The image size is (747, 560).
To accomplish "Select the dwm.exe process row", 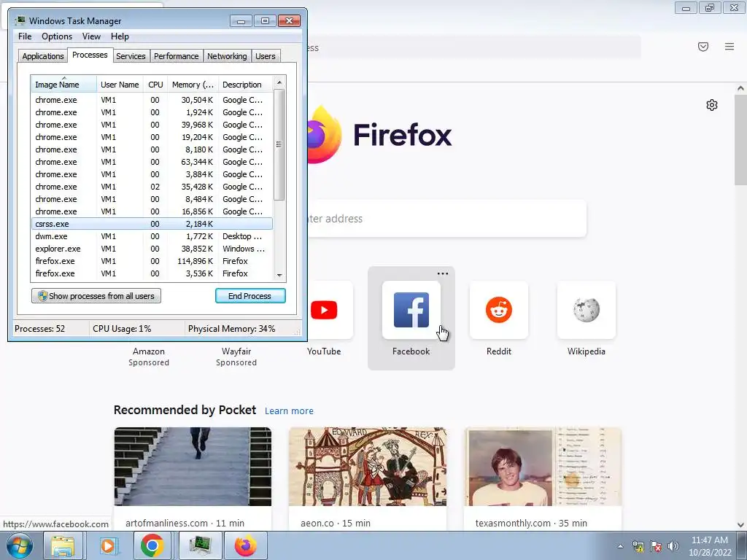I will 152,236.
